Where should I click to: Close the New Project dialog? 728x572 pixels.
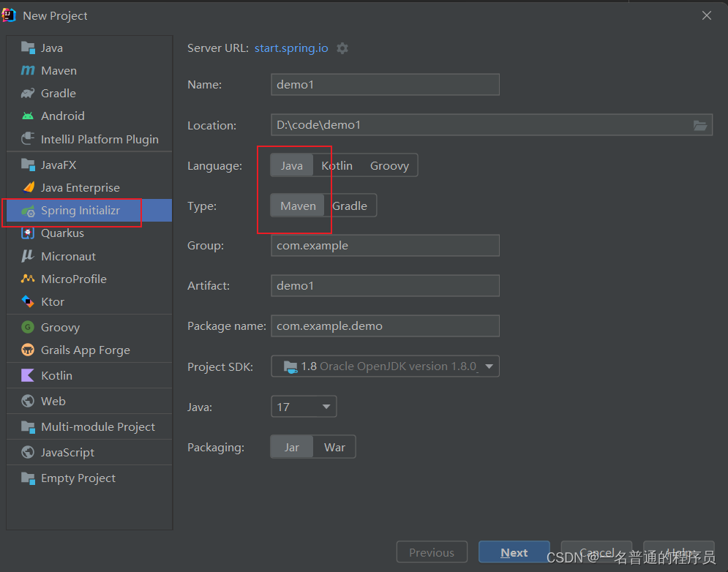707,16
